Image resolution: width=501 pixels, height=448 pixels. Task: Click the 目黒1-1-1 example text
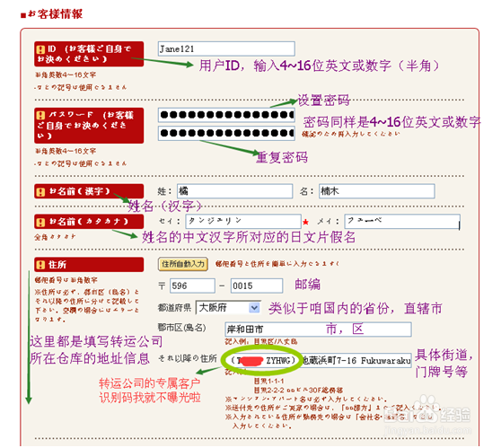(x=268, y=381)
